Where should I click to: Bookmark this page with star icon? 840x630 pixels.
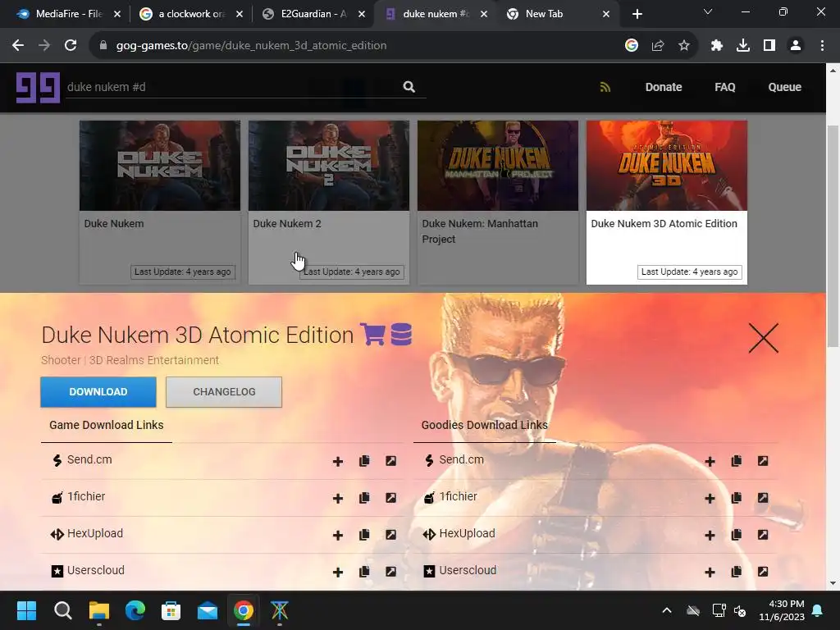[x=683, y=46]
